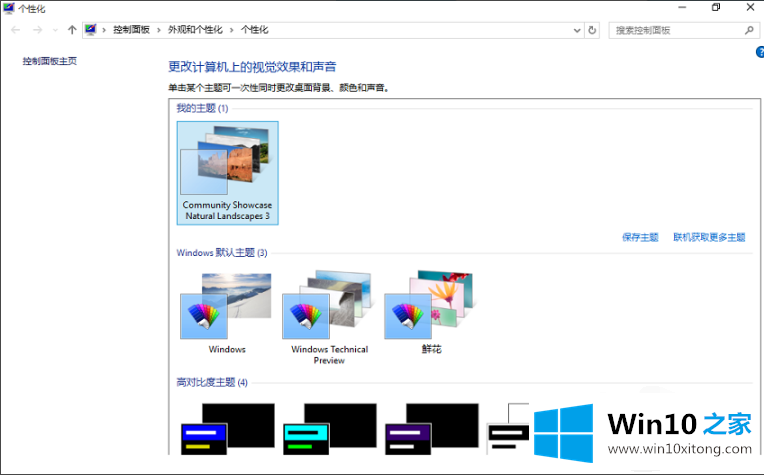The height and width of the screenshot is (475, 764).
Task: Go up one level with Up arrow
Action: (72, 30)
